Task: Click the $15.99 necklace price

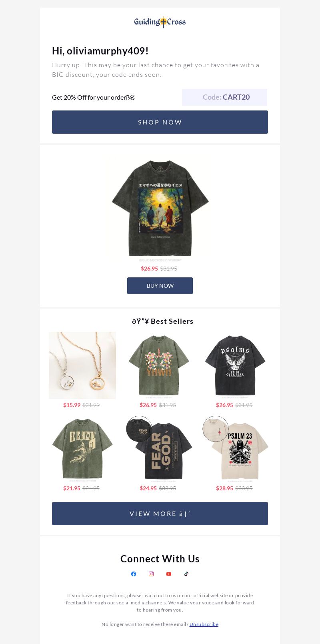Action: [x=72, y=405]
